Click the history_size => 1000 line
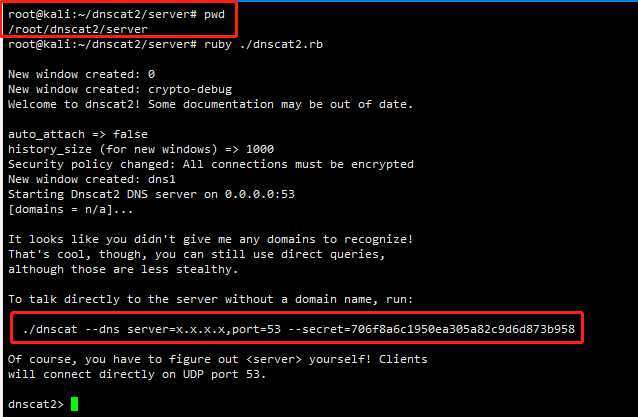 point(141,149)
